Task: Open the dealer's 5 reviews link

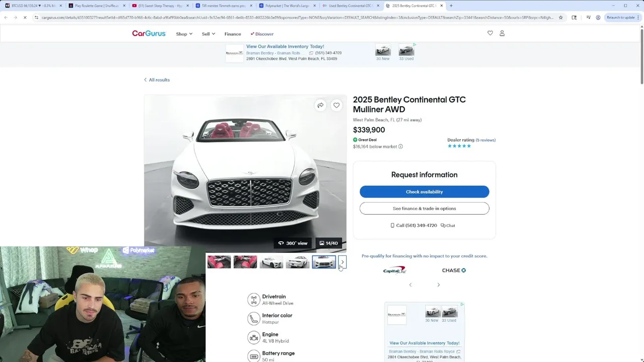Action: tap(486, 140)
